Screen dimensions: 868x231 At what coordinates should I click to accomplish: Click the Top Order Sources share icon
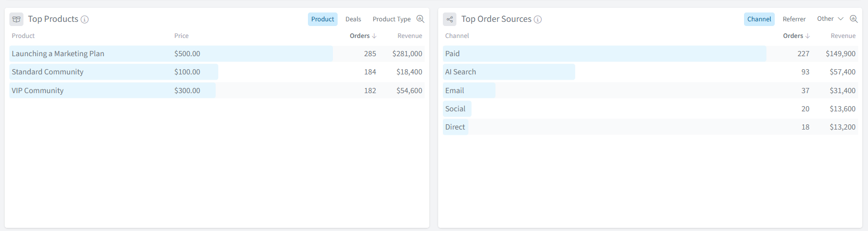coord(450,19)
